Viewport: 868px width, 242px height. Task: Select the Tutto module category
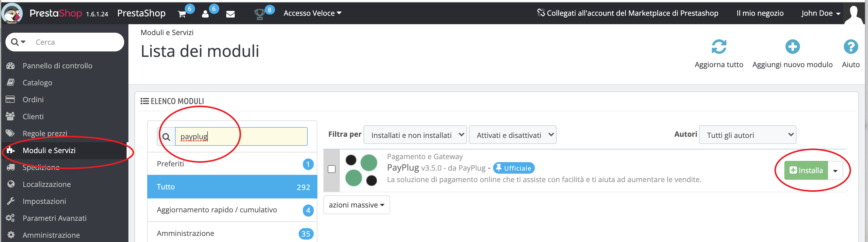pos(232,187)
